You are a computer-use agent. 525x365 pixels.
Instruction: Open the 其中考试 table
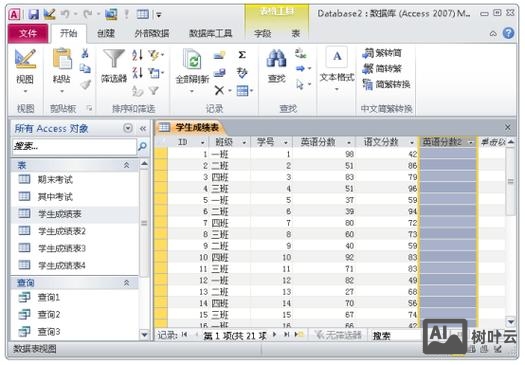pyautogui.click(x=55, y=197)
